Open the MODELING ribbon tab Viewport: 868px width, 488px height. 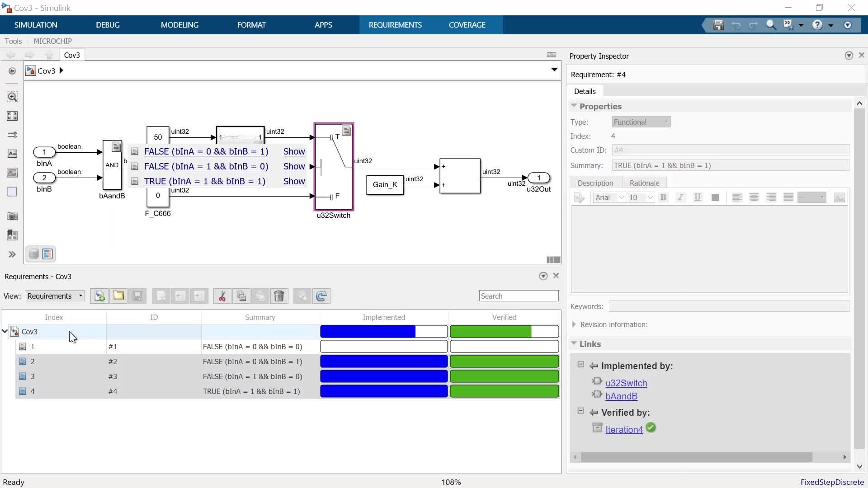coord(180,25)
